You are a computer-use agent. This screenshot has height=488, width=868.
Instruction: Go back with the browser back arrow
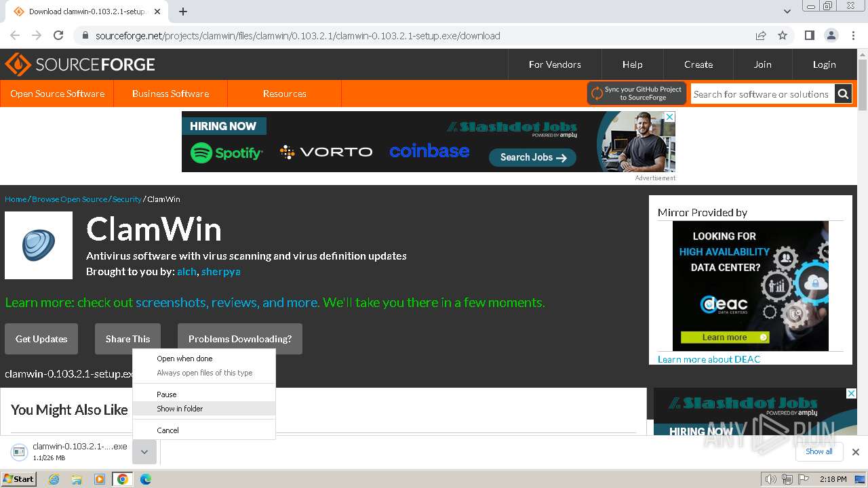coord(15,35)
